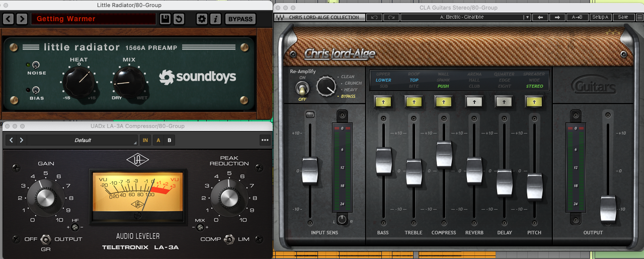
Task: Click the Setup A button in CLA Guitars
Action: coord(600,17)
